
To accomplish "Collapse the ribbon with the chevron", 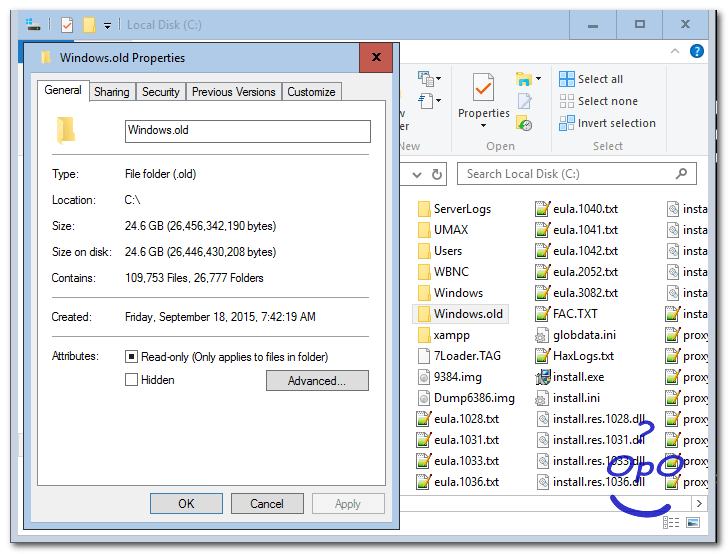I will pos(675,51).
